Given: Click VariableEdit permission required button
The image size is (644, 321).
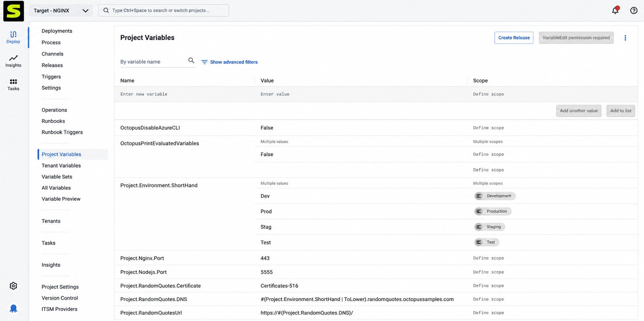Looking at the screenshot, I should [576, 38].
